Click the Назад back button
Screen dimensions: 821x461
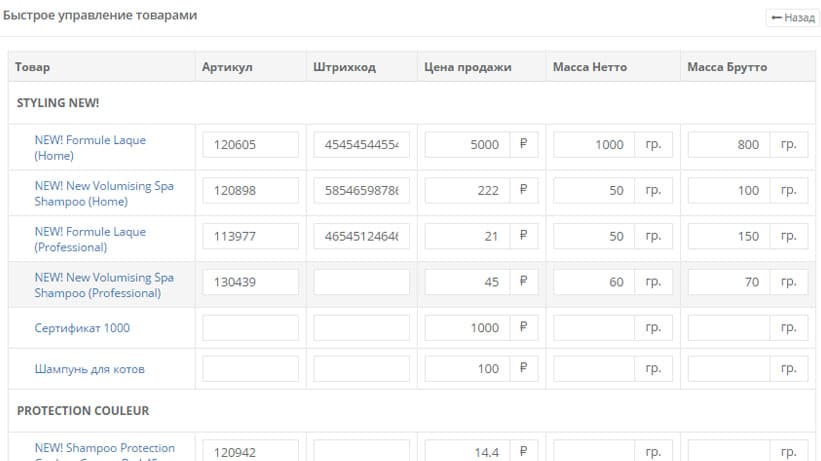[x=793, y=18]
